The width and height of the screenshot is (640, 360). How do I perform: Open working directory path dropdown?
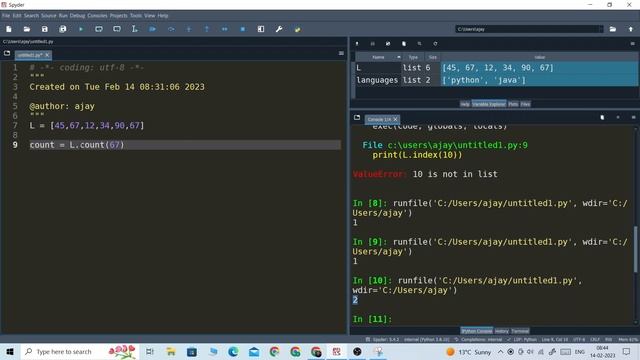coord(600,29)
